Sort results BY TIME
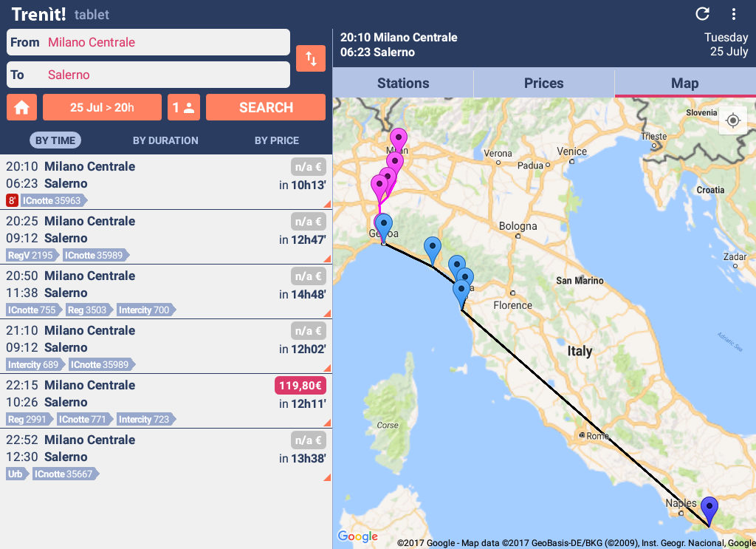The height and width of the screenshot is (549, 756). click(x=55, y=140)
